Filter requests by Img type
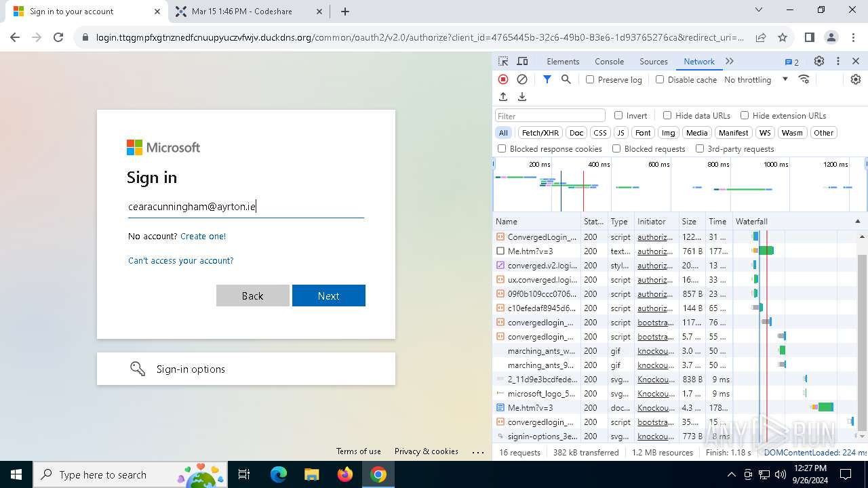This screenshot has height=488, width=868. (x=669, y=133)
